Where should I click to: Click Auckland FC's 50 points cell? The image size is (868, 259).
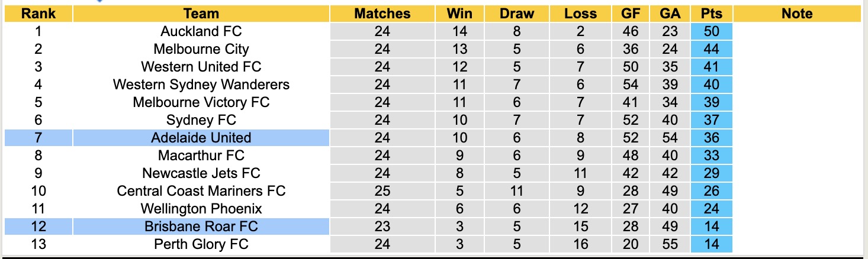(711, 31)
